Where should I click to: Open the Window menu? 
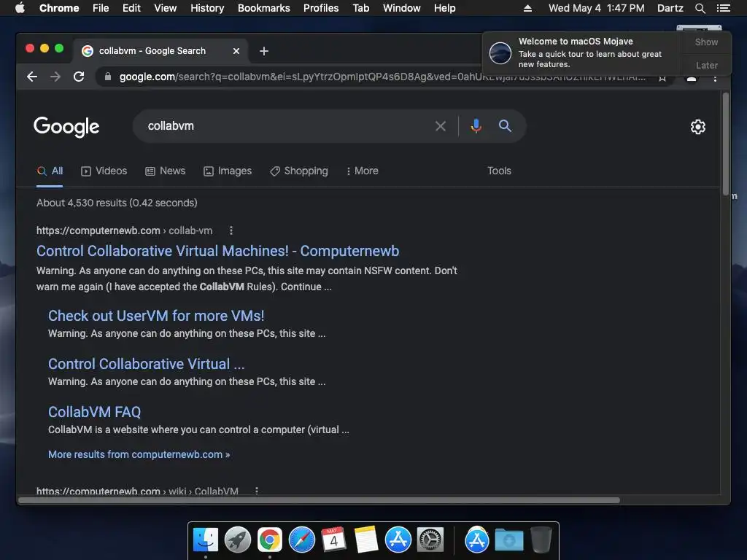tap(401, 8)
